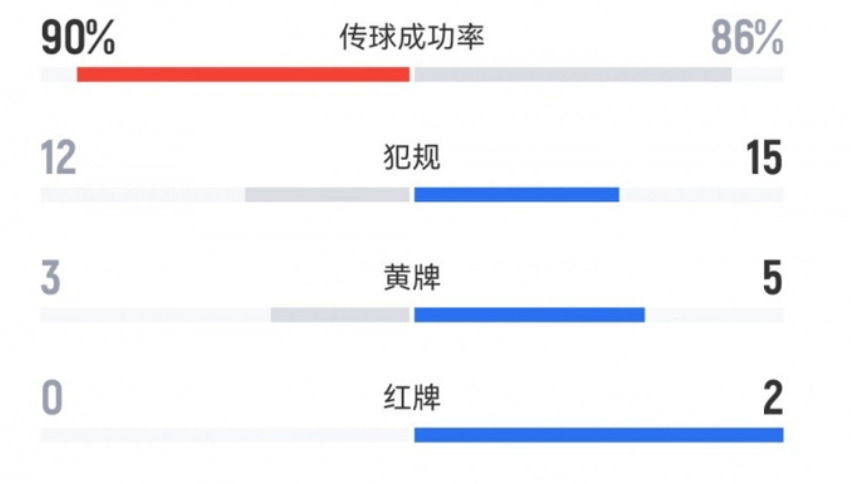This screenshot has width=854, height=484.
Task: Click the grey yellow-card bar on left
Action: (340, 315)
